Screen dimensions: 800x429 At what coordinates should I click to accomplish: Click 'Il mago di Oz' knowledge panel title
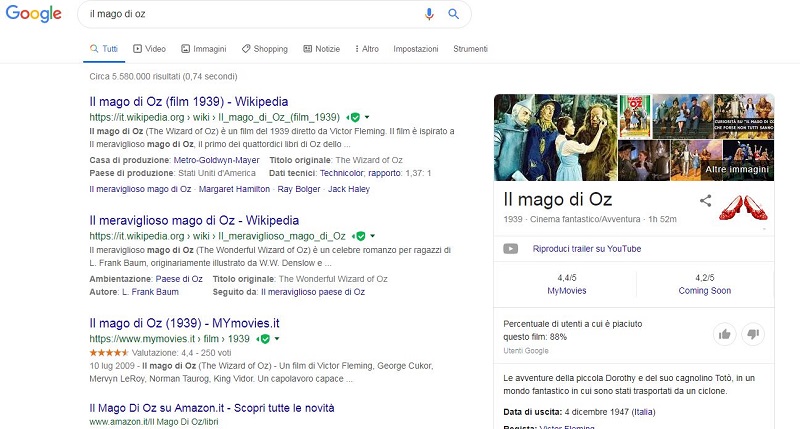(x=558, y=199)
